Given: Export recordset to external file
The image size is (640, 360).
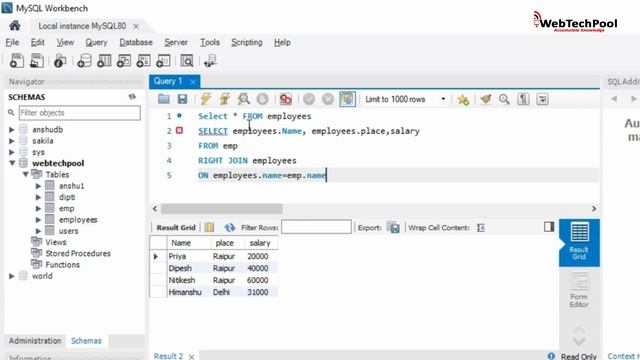Looking at the screenshot, I should click(x=393, y=227).
